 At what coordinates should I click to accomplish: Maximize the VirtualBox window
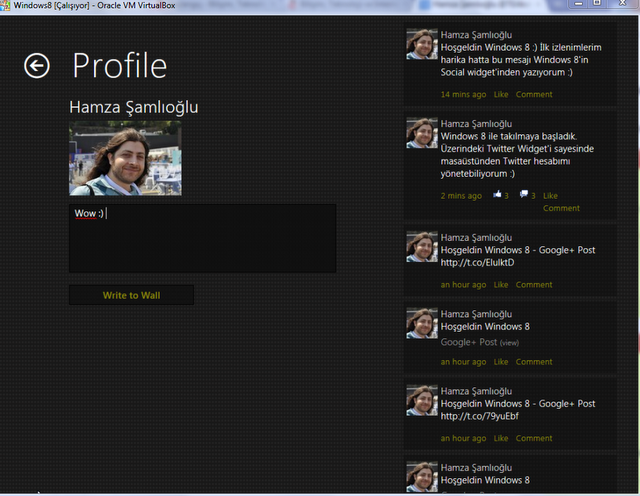[597, 4]
